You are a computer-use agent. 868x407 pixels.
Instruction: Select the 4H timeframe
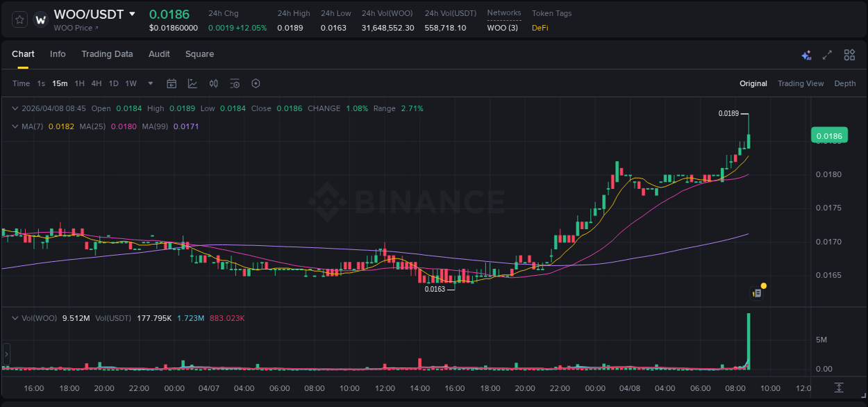[97, 83]
